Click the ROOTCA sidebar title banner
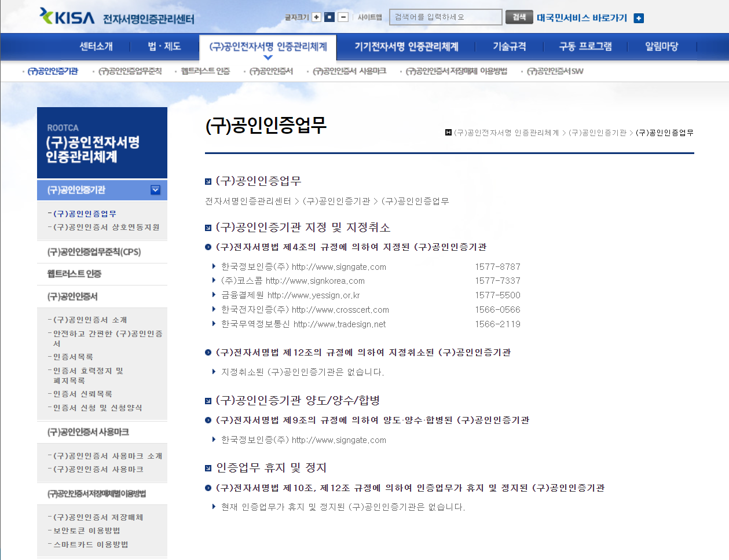 pyautogui.click(x=102, y=142)
